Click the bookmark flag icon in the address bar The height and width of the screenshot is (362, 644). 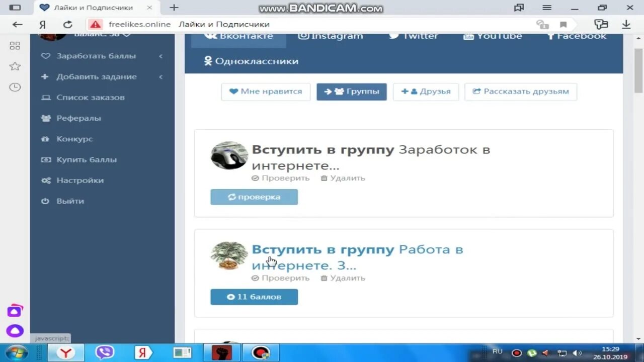click(563, 25)
